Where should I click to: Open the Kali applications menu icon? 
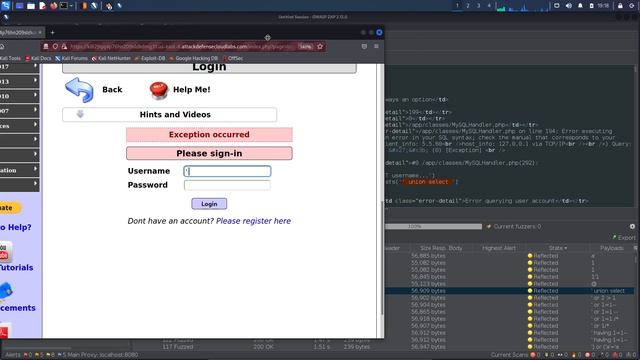[x=6, y=6]
